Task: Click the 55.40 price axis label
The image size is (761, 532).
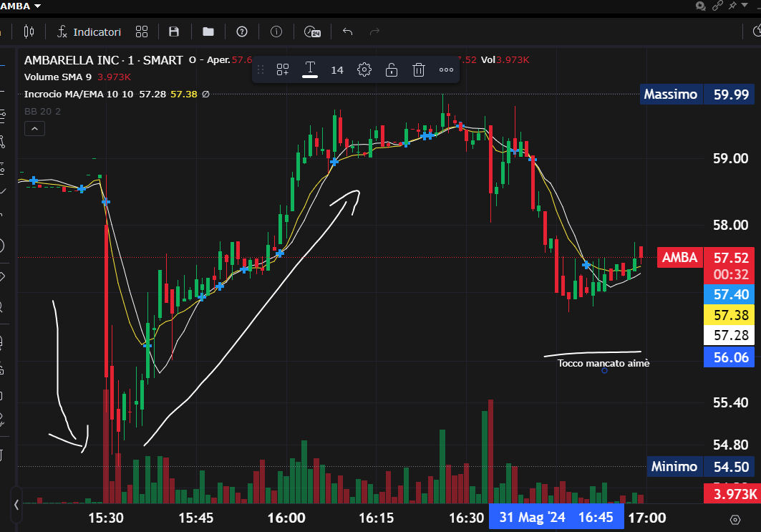Action: click(x=730, y=403)
